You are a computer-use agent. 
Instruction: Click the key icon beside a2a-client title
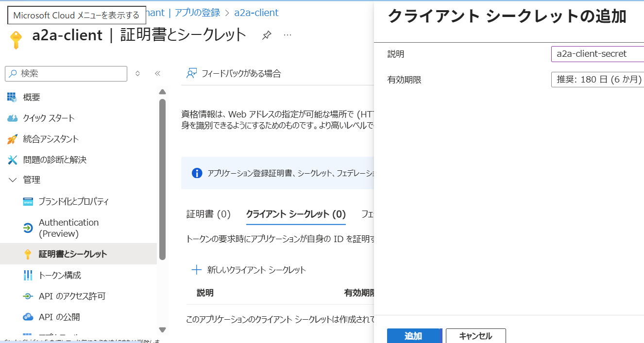click(16, 40)
